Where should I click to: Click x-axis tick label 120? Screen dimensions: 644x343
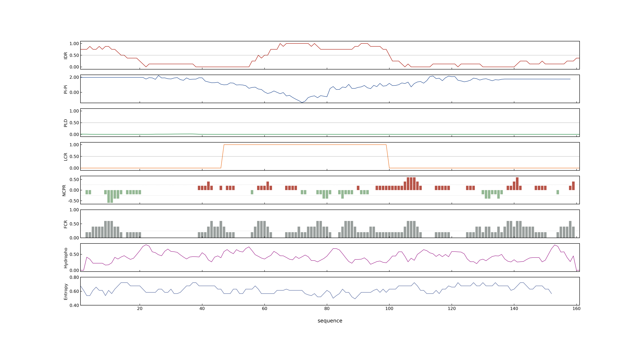pyautogui.click(x=452, y=309)
